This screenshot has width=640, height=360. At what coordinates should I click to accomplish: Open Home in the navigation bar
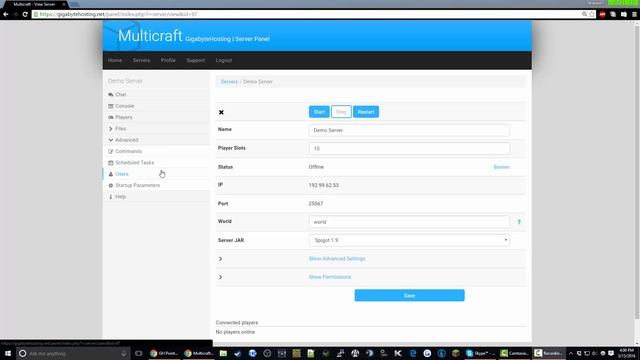coord(115,60)
